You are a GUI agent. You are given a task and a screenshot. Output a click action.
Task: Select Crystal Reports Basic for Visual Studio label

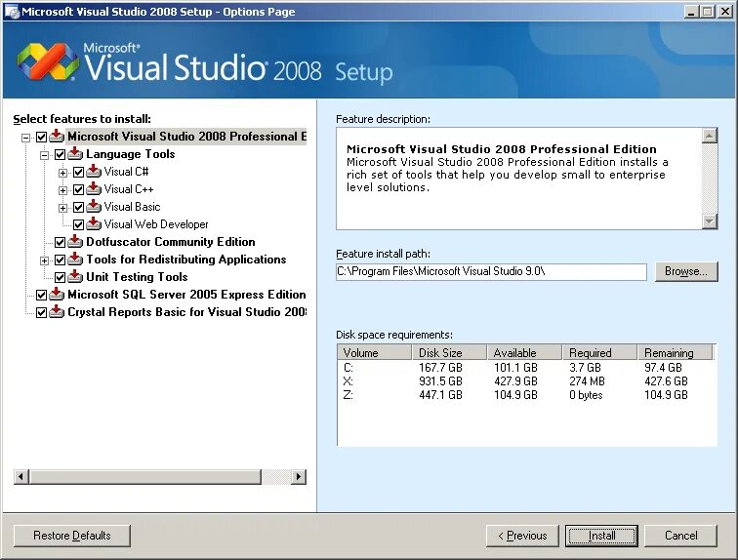click(x=186, y=312)
